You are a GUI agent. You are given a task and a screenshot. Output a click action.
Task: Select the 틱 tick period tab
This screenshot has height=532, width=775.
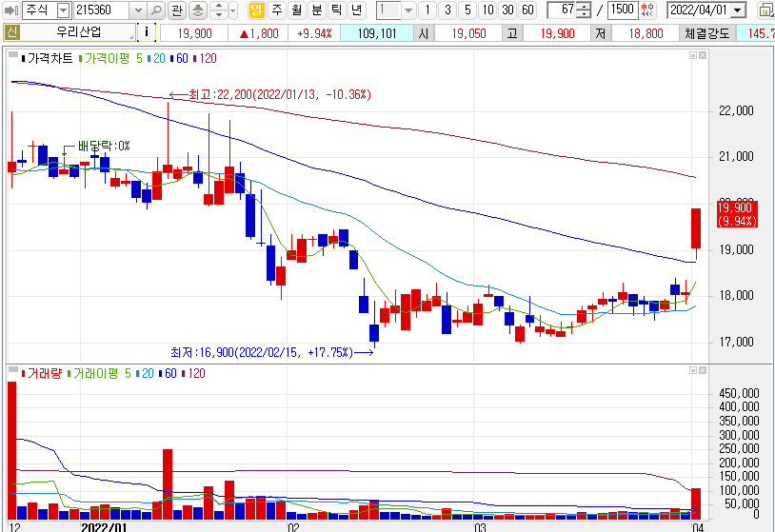click(x=337, y=10)
